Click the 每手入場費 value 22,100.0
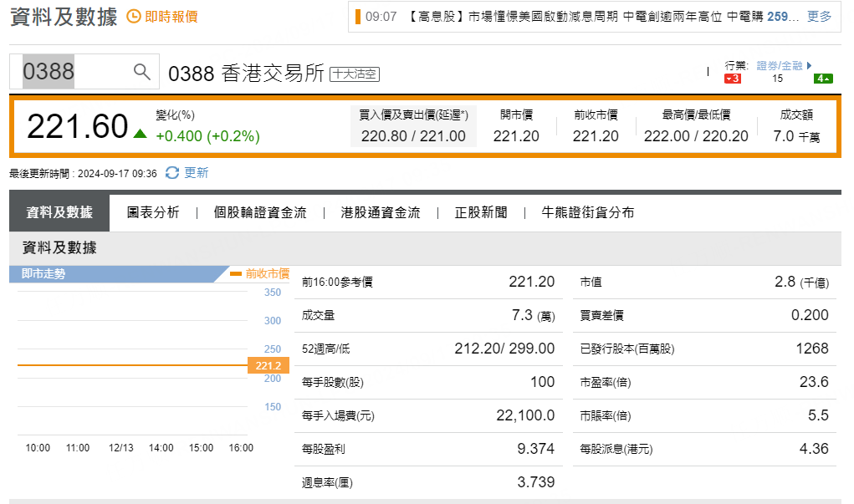The width and height of the screenshot is (854, 504). tap(525, 415)
